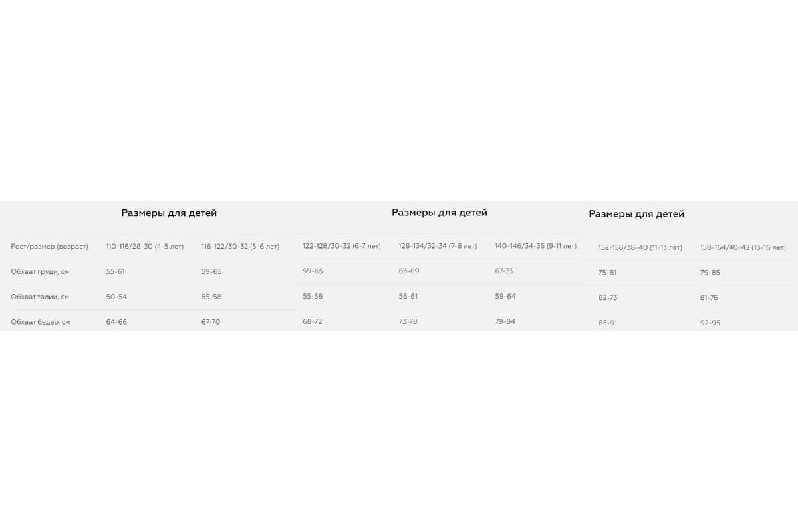Click the 158-164/40-42 (13-16 лет) size header
Image resolution: width=798 pixels, height=532 pixels.
click(743, 247)
